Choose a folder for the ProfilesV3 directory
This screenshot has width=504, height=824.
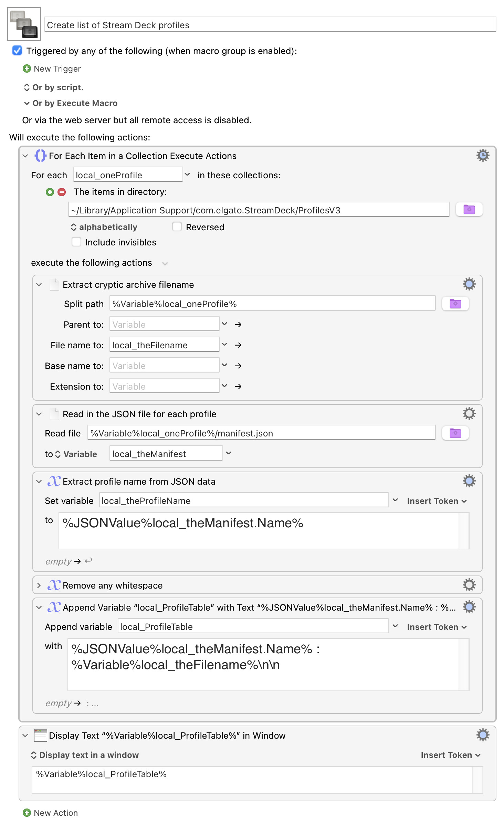[x=469, y=210]
